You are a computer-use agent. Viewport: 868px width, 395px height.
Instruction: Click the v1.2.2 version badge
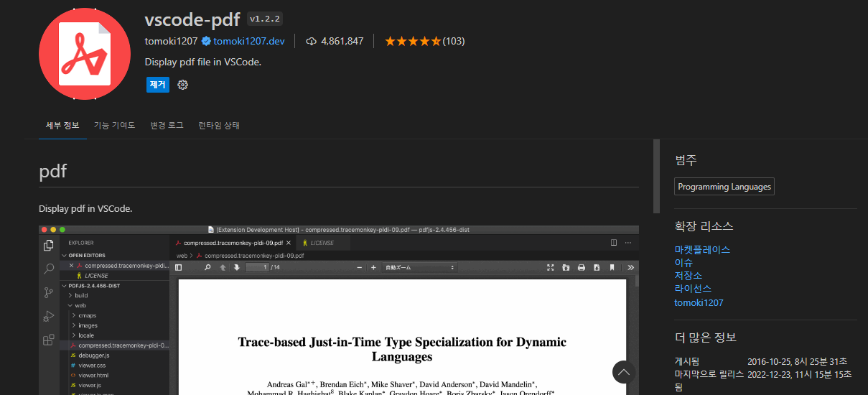pyautogui.click(x=264, y=19)
